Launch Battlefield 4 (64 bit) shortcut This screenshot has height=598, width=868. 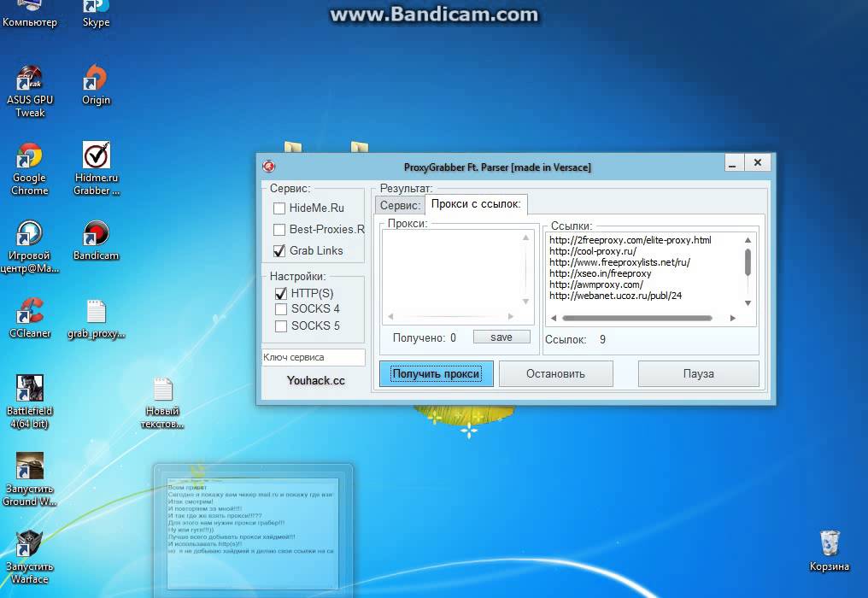(x=30, y=402)
